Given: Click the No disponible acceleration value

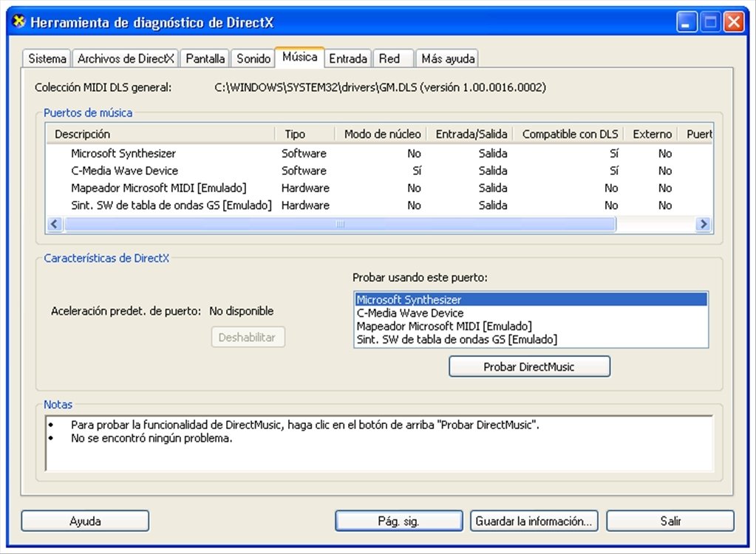Looking at the screenshot, I should point(241,311).
